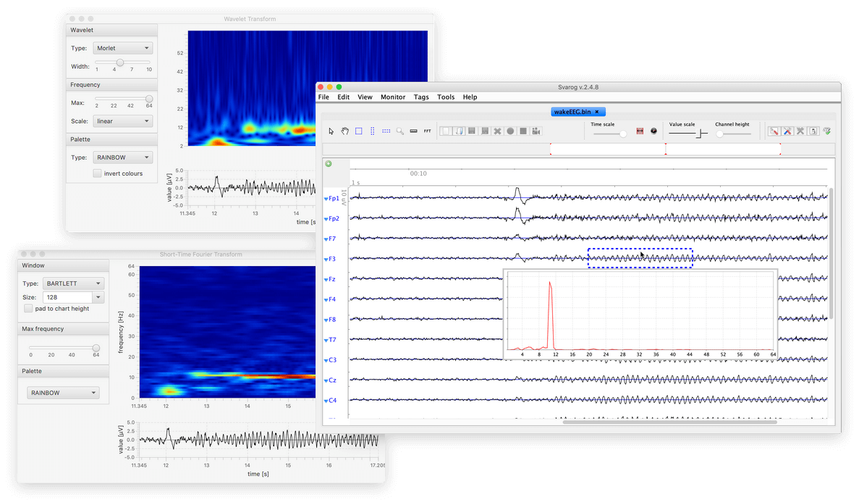This screenshot has width=859, height=504.
Task: Switch to the wakeEEG.bin tab
Action: click(x=572, y=112)
